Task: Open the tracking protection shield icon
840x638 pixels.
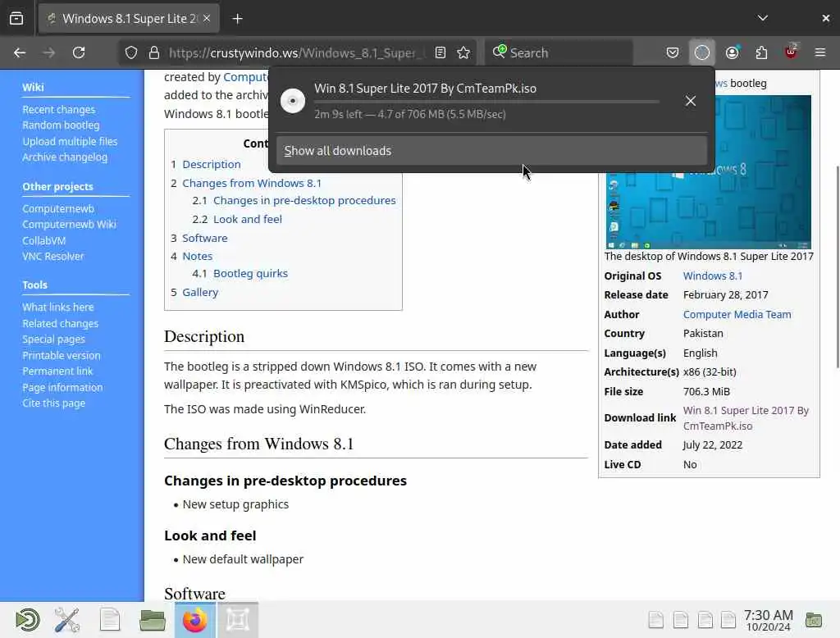Action: (x=131, y=52)
